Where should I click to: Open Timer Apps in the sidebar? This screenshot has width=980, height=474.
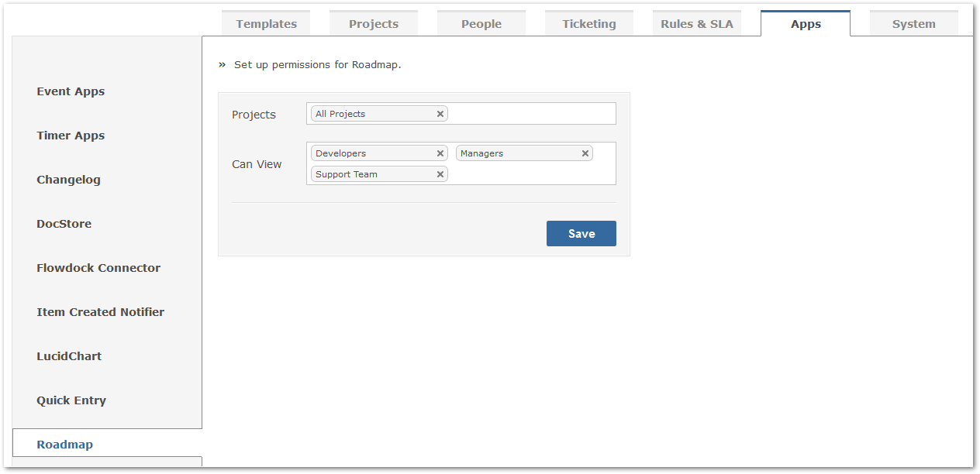pyautogui.click(x=71, y=136)
